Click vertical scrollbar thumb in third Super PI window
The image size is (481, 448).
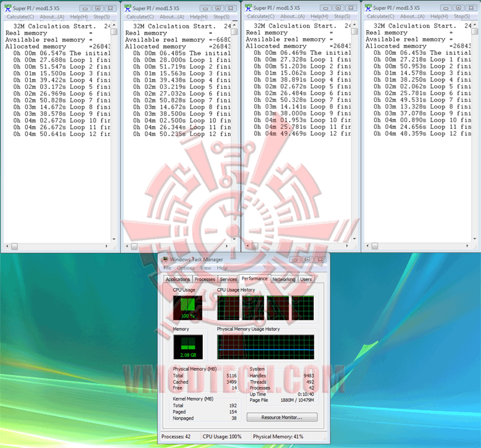(x=355, y=31)
